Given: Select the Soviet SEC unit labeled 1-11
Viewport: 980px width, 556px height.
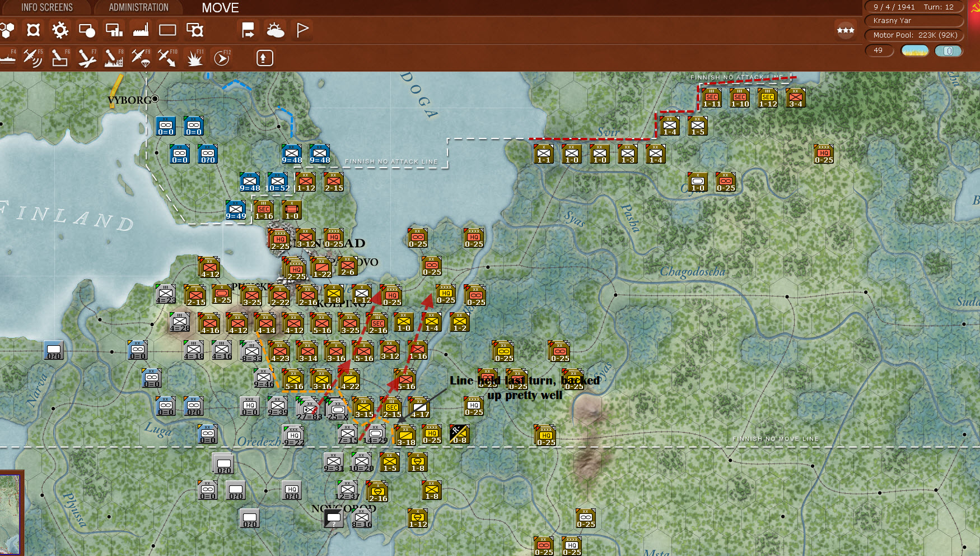Looking at the screenshot, I should point(712,98).
